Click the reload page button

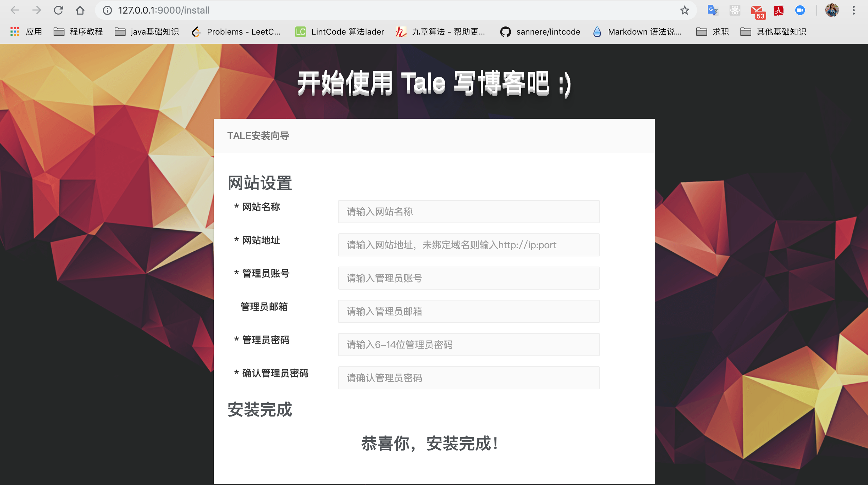coord(59,10)
